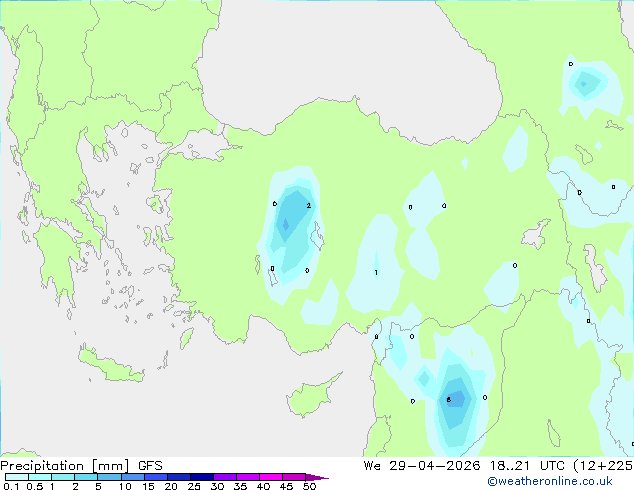Click the 0.5–1 mm legend color swatch

(40, 477)
